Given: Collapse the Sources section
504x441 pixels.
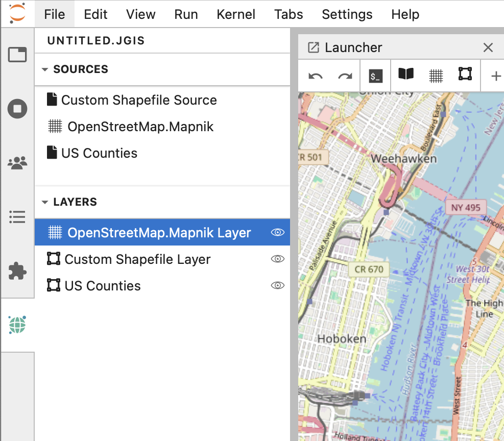Looking at the screenshot, I should pyautogui.click(x=45, y=69).
